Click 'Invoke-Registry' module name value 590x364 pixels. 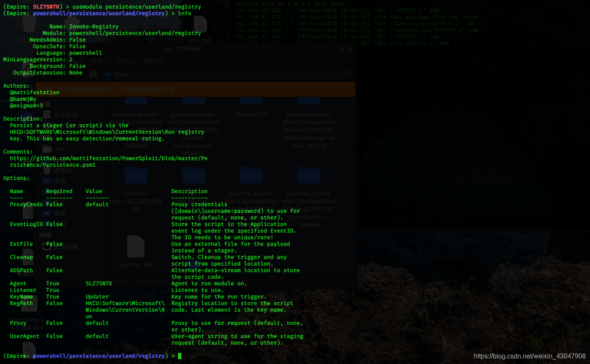point(94,26)
